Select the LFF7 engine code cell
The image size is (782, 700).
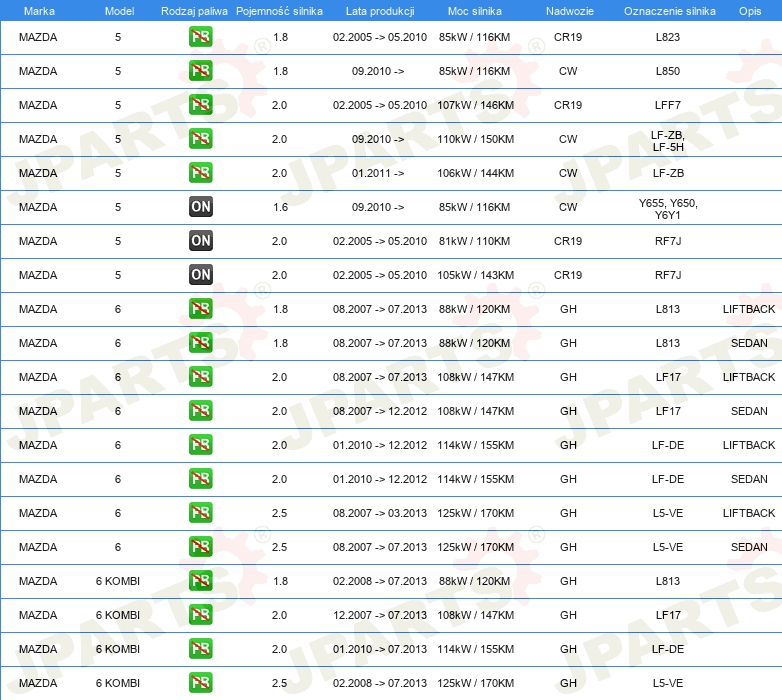tap(668, 105)
